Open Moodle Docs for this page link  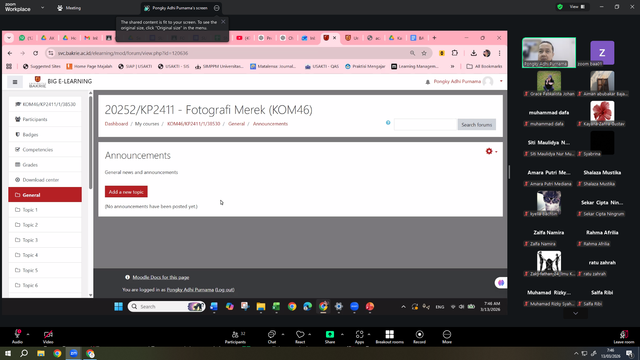tap(161, 277)
